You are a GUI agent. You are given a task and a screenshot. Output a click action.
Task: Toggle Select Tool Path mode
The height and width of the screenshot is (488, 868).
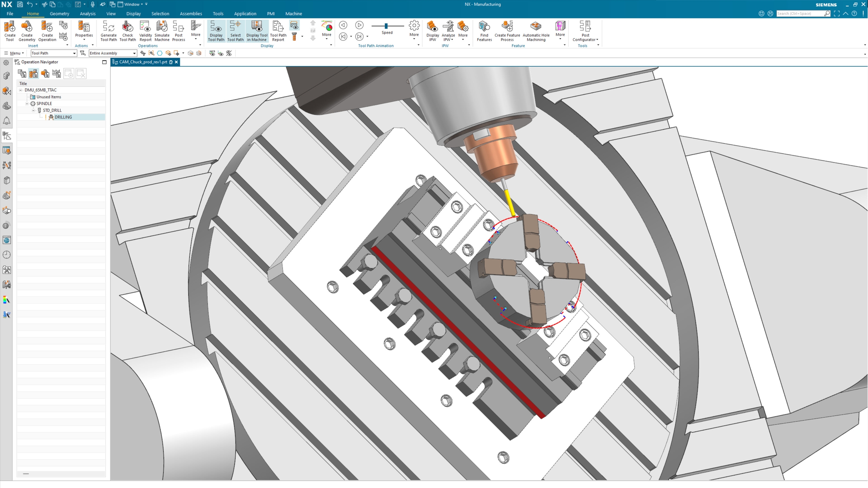235,31
